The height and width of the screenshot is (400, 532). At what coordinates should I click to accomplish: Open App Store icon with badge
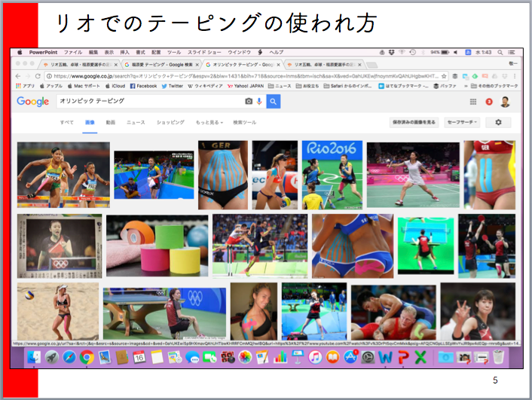click(350, 358)
